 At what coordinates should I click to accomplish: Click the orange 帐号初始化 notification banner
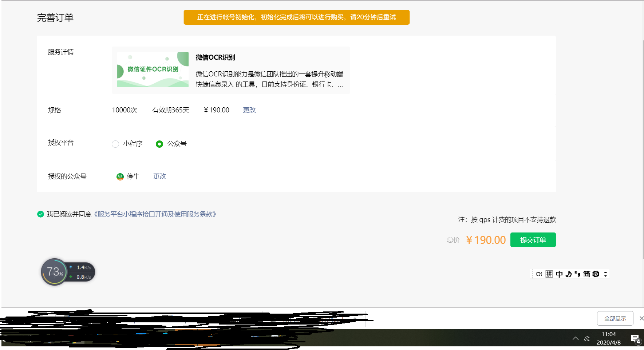(297, 17)
